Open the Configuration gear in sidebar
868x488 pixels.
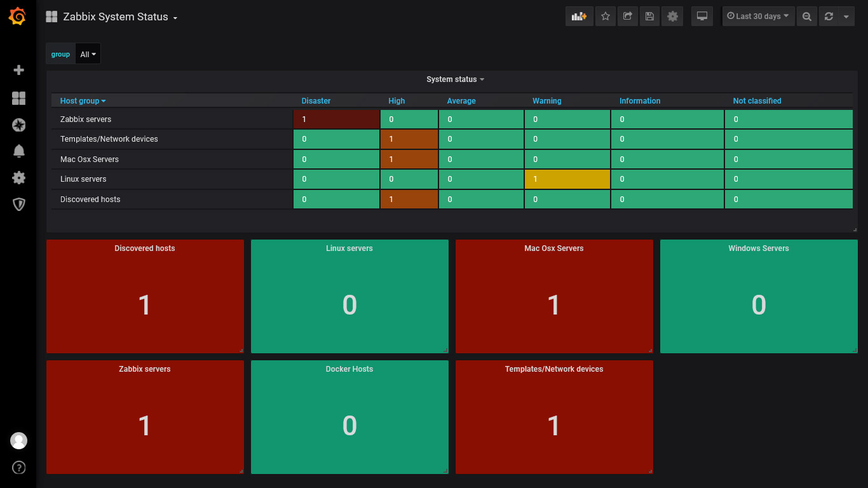point(18,177)
